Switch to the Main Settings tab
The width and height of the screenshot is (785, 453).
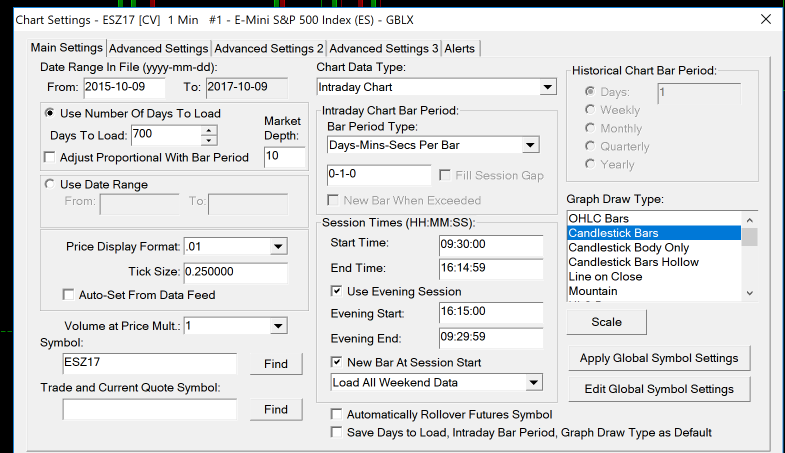(66, 48)
